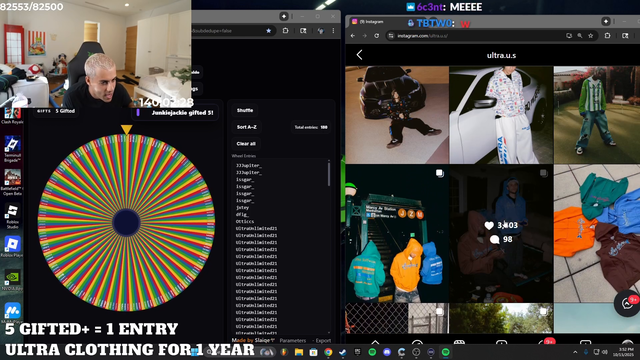Screen dimensions: 640x360
Task: Click the tab search button in the Instagram browser window
Action: coord(606,21)
